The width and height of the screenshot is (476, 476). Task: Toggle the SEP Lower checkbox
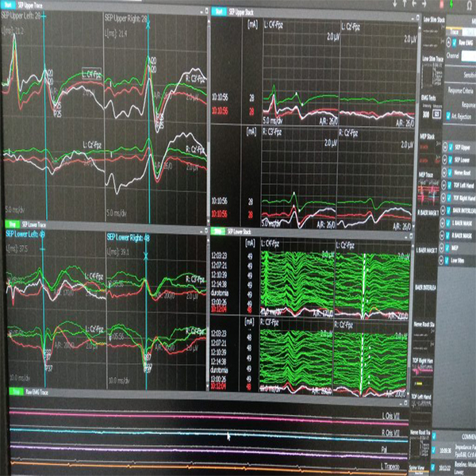click(x=450, y=160)
